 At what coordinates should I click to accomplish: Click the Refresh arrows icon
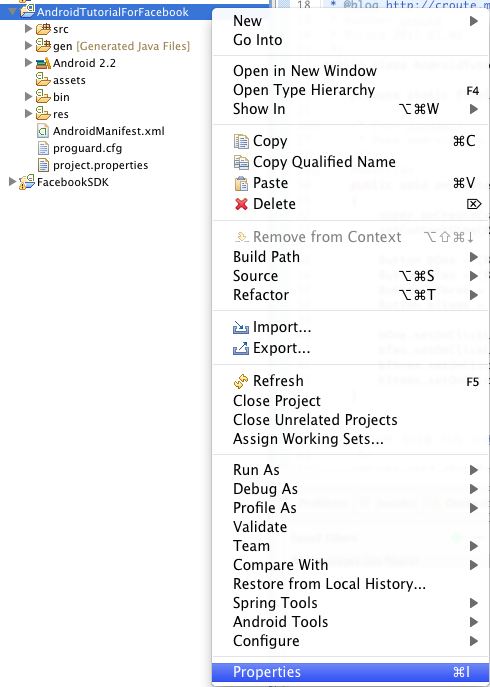pos(241,381)
